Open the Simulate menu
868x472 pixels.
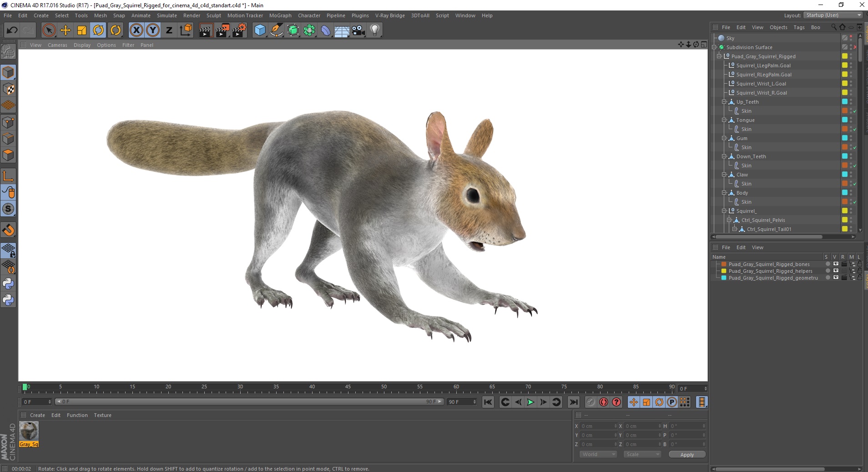tap(167, 15)
